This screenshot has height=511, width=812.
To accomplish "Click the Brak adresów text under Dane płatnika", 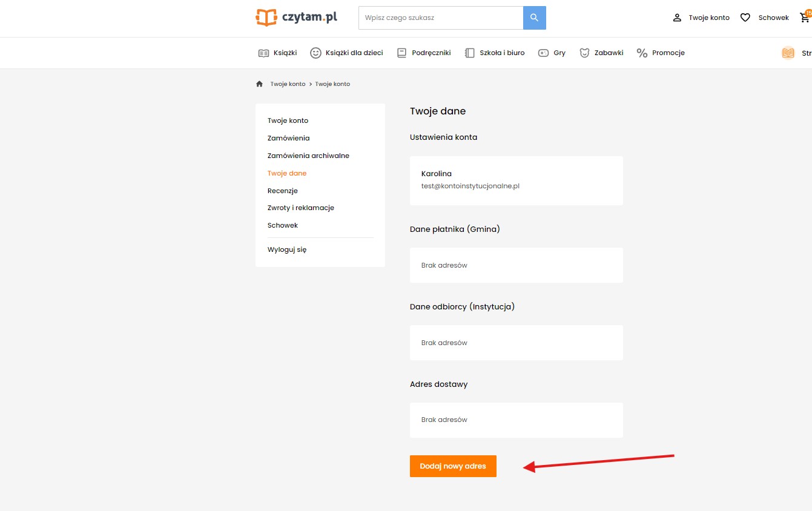I will [x=444, y=265].
